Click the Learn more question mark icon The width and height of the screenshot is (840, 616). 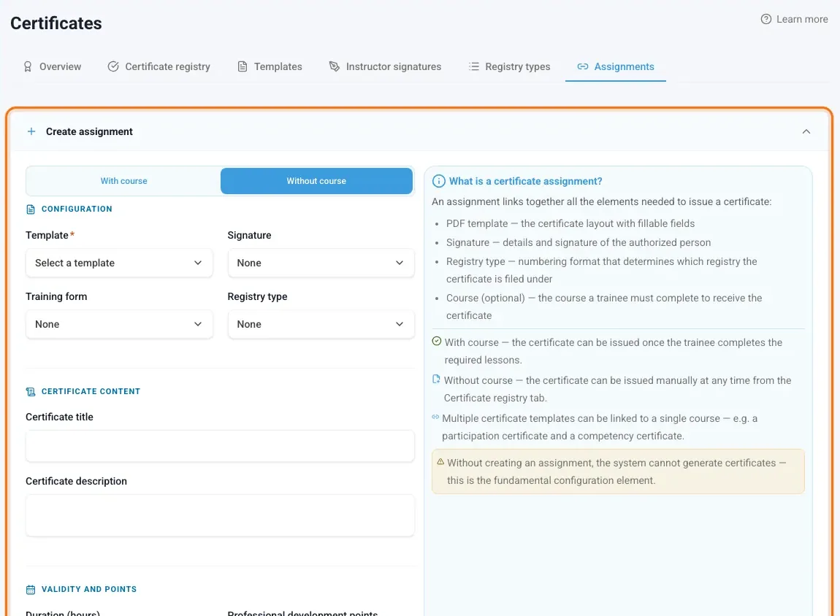click(x=766, y=19)
